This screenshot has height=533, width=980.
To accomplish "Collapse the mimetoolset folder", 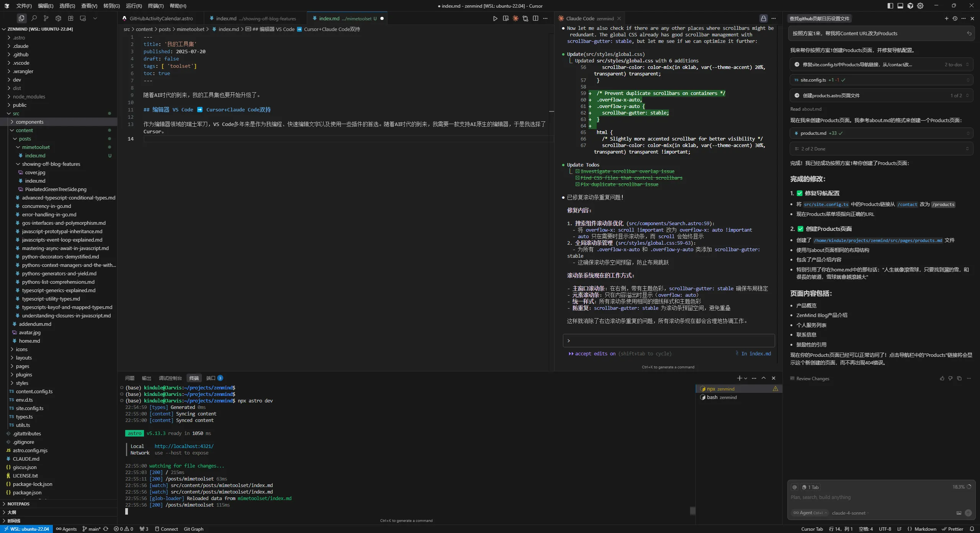I will pos(36,147).
